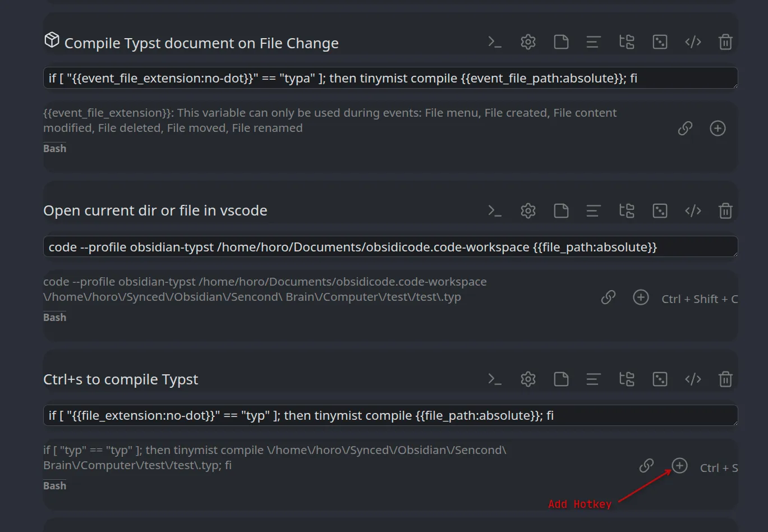Click the "Open current dir or file in vscode" title
The height and width of the screenshot is (532, 768).
click(155, 210)
